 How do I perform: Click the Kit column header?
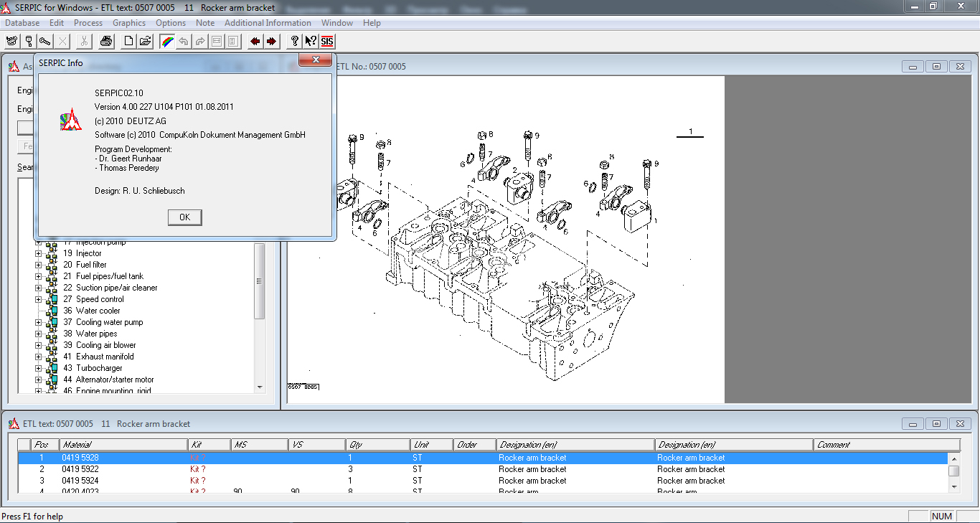(209, 445)
